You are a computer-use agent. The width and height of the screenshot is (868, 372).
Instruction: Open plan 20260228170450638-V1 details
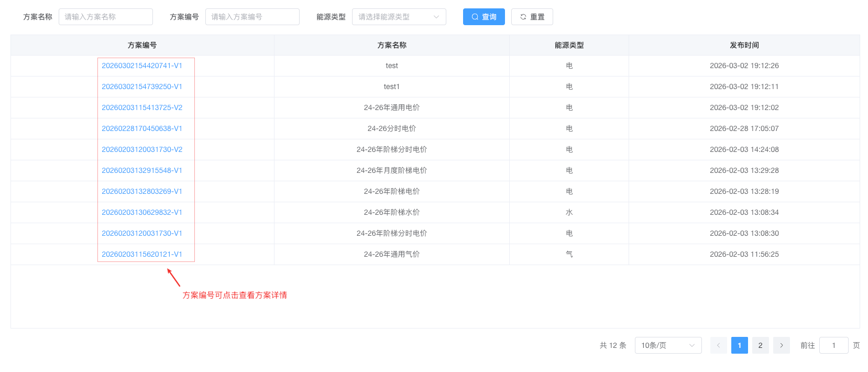pos(142,128)
